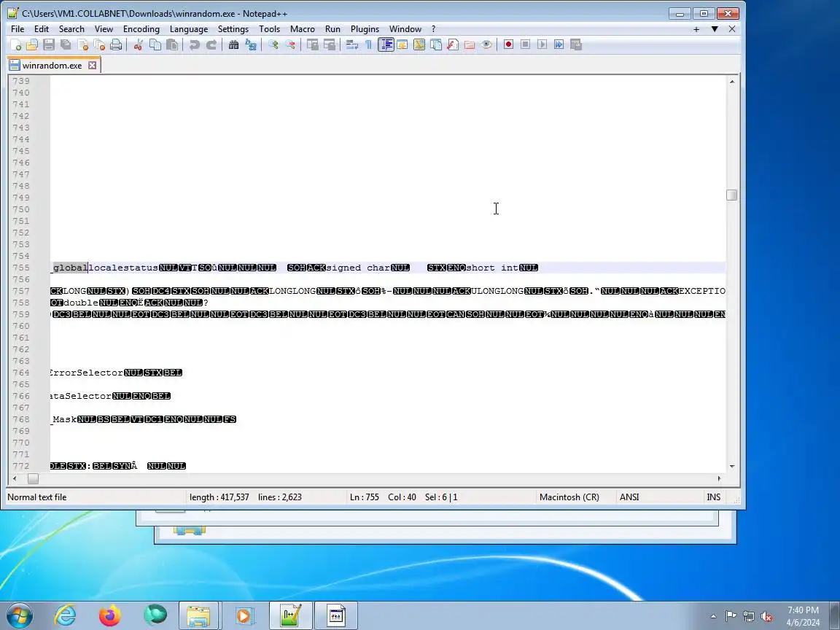The width and height of the screenshot is (840, 630).
Task: Toggle the Monitoring eye icon
Action: coord(486,44)
